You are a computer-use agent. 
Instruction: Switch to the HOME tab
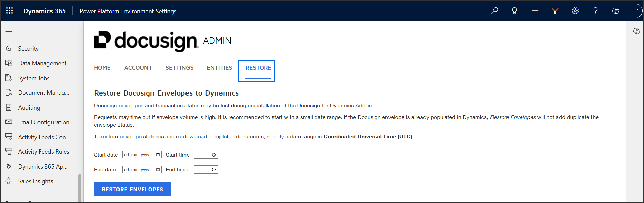102,68
